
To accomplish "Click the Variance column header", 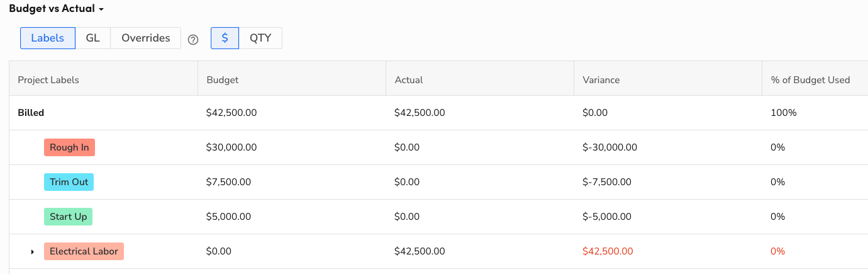I will pos(601,80).
